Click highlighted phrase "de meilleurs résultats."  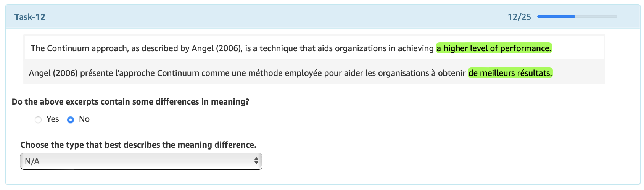pyautogui.click(x=510, y=73)
